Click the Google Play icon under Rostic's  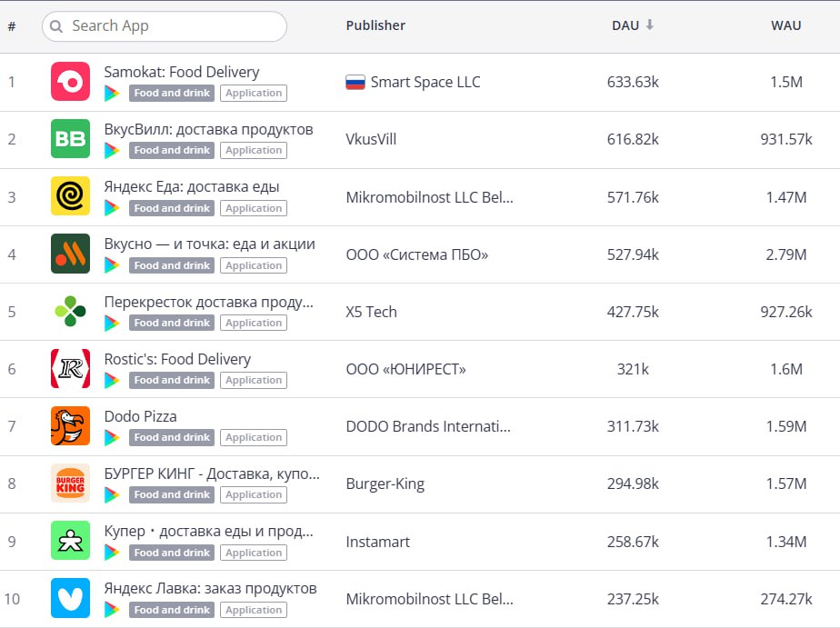(x=112, y=380)
